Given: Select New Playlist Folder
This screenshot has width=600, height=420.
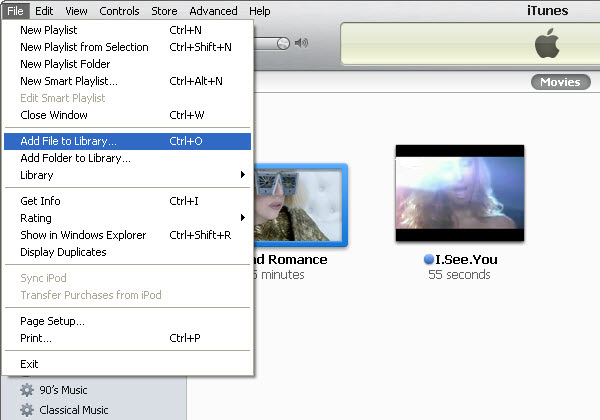Looking at the screenshot, I should coord(127,64).
